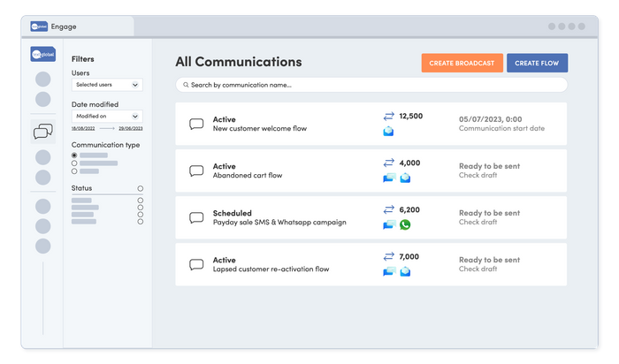
Task: Select the first Communication type radio button
Action: [x=74, y=155]
